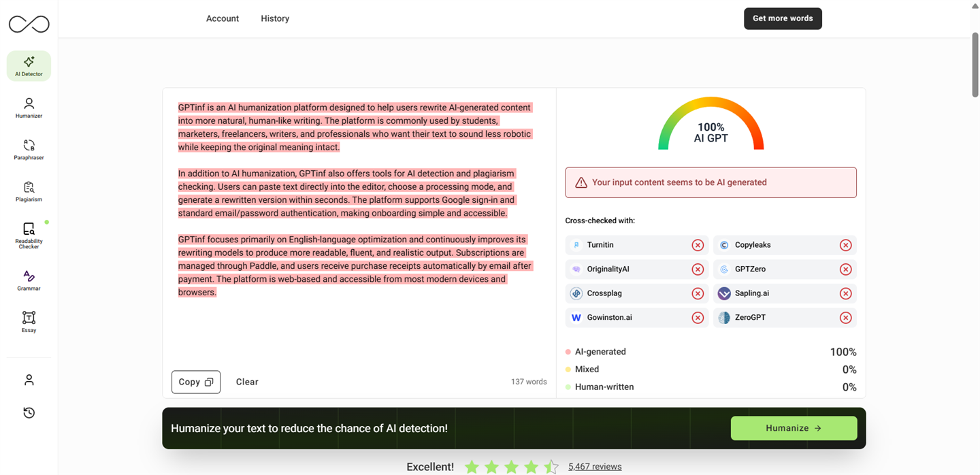
Task: Click the Gowinston.ai logo icon
Action: click(x=576, y=318)
